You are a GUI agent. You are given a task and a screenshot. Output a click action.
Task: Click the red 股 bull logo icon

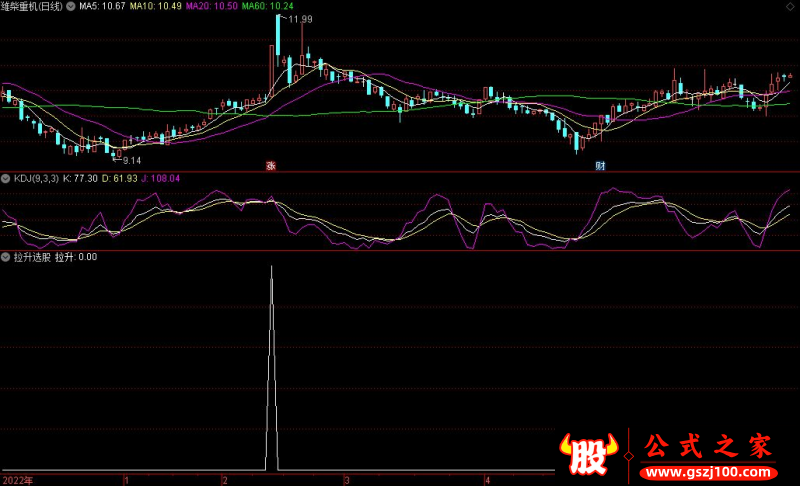click(x=591, y=457)
